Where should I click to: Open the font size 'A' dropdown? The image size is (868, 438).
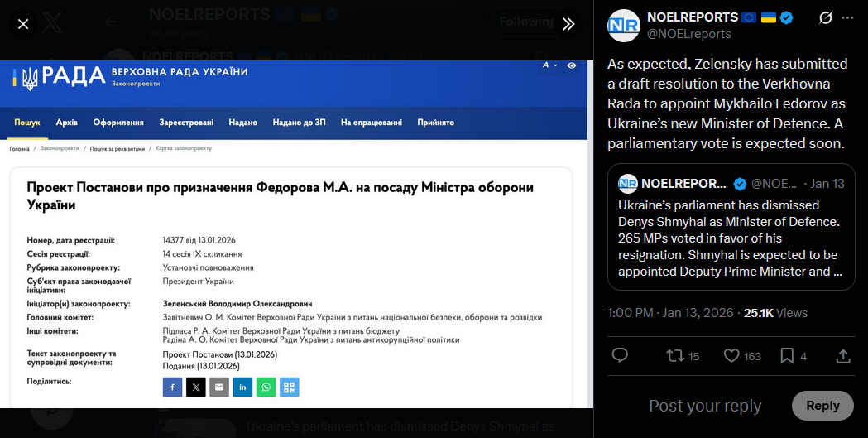[549, 65]
